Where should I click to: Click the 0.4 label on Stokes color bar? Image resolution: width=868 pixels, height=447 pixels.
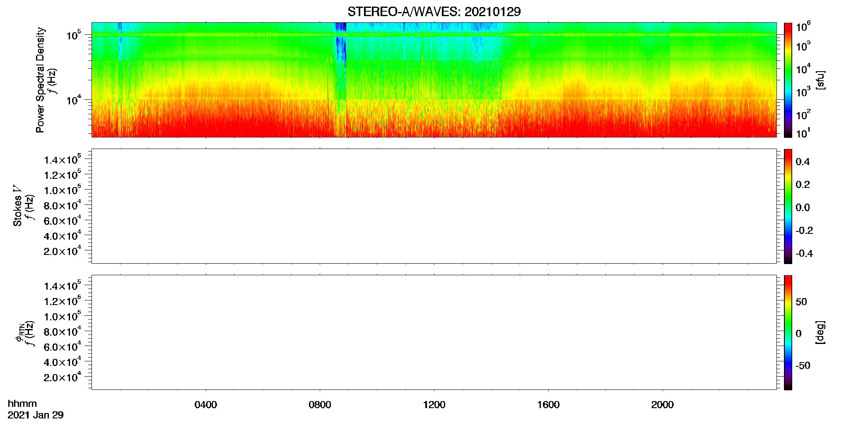[803, 162]
